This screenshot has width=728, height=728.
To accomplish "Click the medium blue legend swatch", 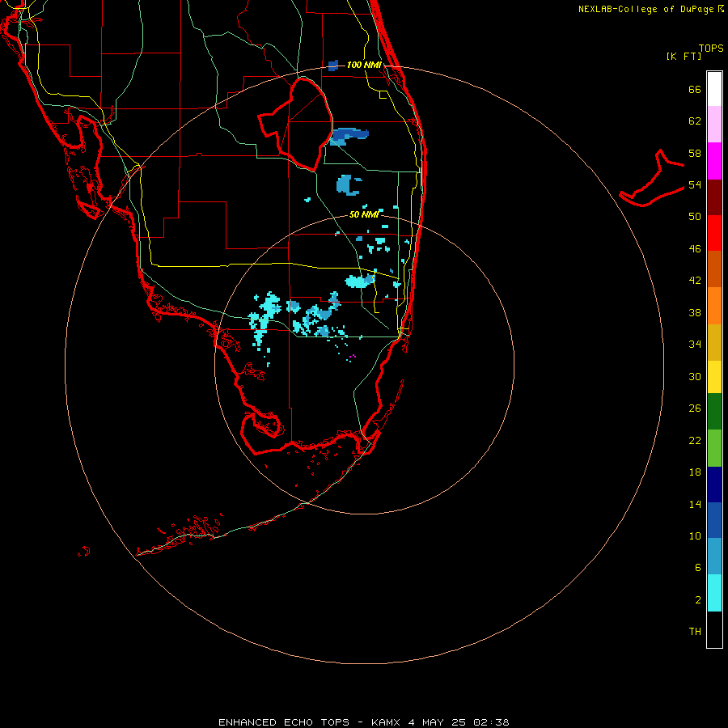I will tap(714, 520).
